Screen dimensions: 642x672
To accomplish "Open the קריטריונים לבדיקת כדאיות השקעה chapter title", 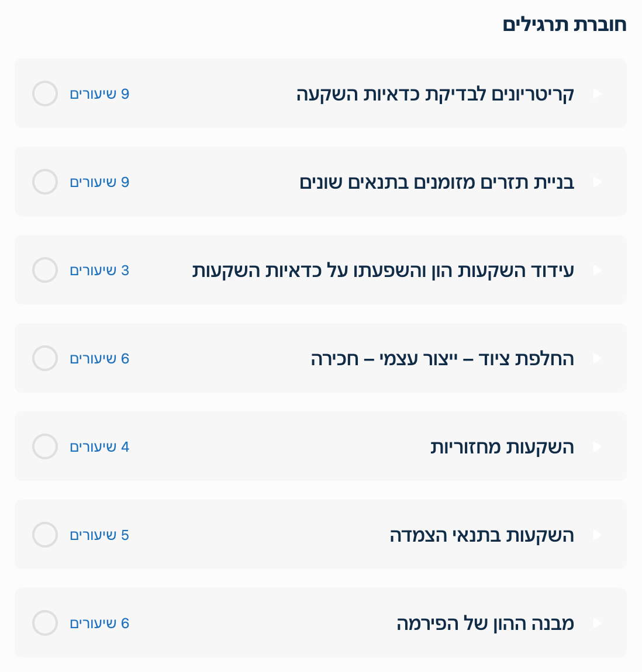I will (x=435, y=94).
